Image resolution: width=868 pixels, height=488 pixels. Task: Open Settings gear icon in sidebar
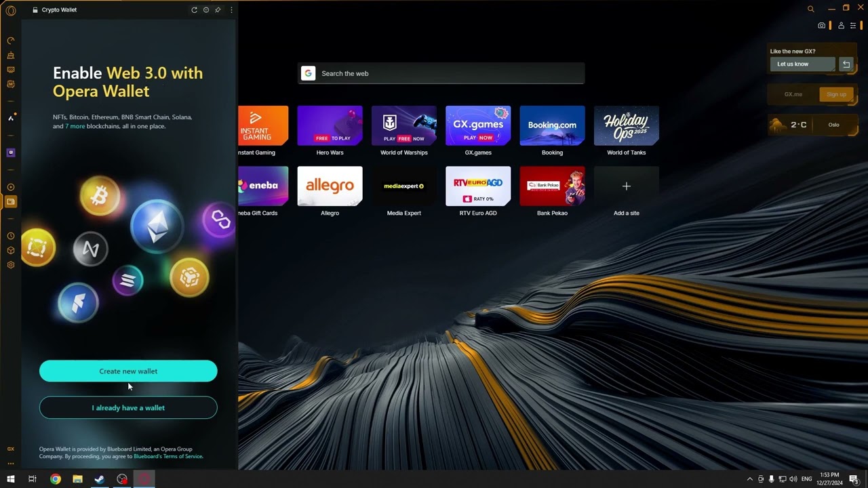[10, 265]
